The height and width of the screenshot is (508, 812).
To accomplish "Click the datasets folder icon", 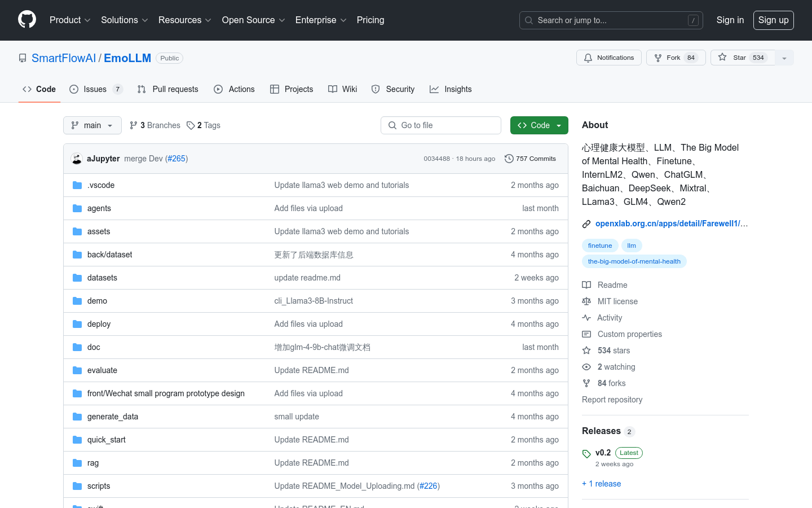I will tap(77, 278).
